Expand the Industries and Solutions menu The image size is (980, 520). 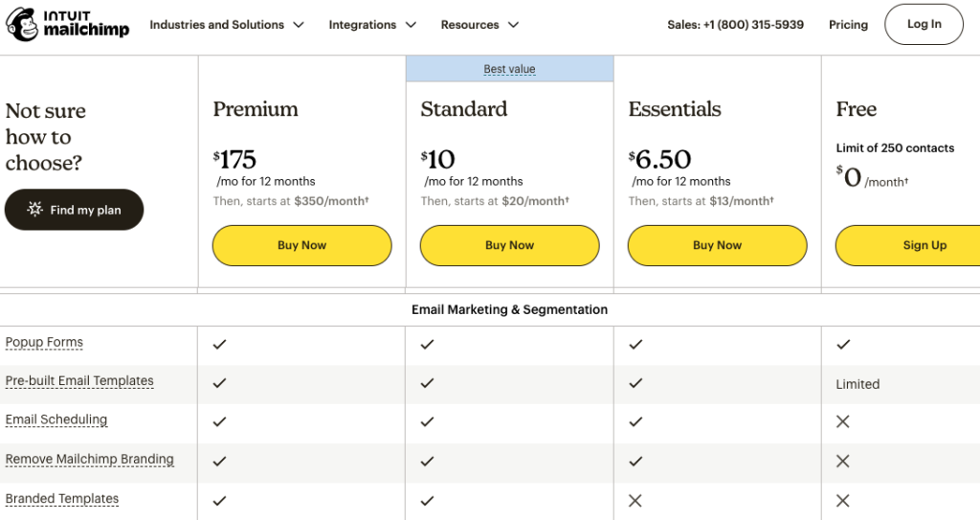point(227,24)
